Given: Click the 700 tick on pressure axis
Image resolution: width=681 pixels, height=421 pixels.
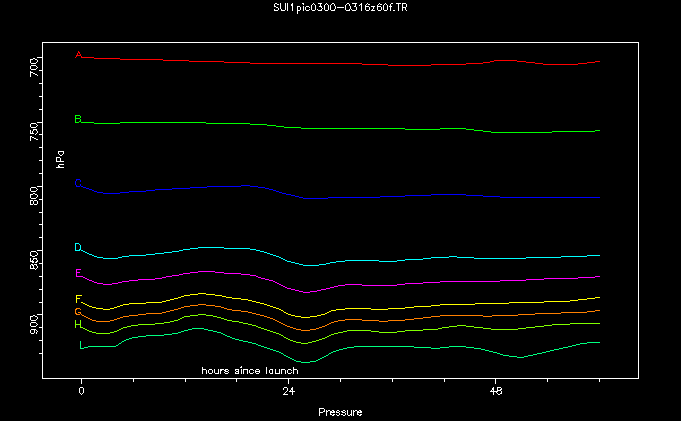Looking at the screenshot, I should (61, 68).
